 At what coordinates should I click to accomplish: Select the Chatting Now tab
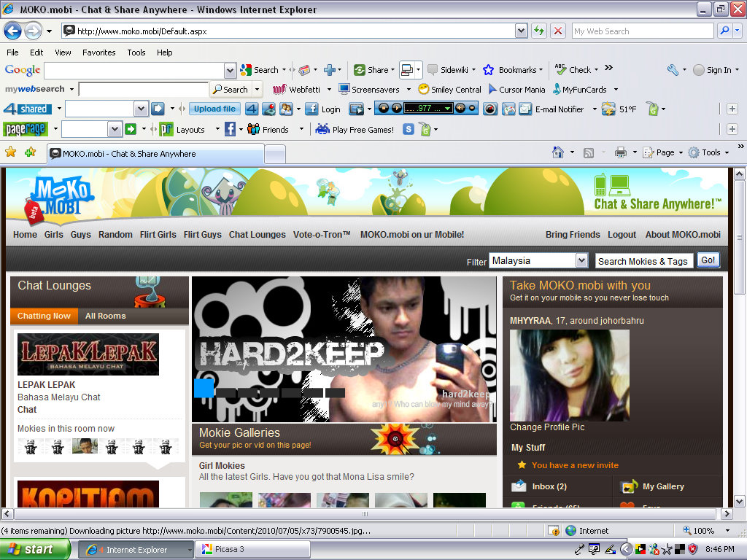44,316
